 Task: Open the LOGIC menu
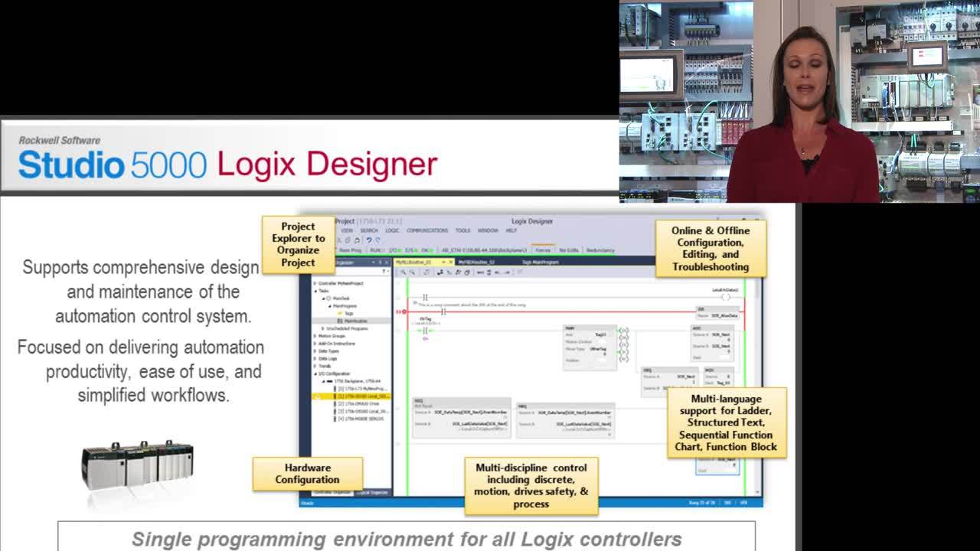[x=392, y=230]
